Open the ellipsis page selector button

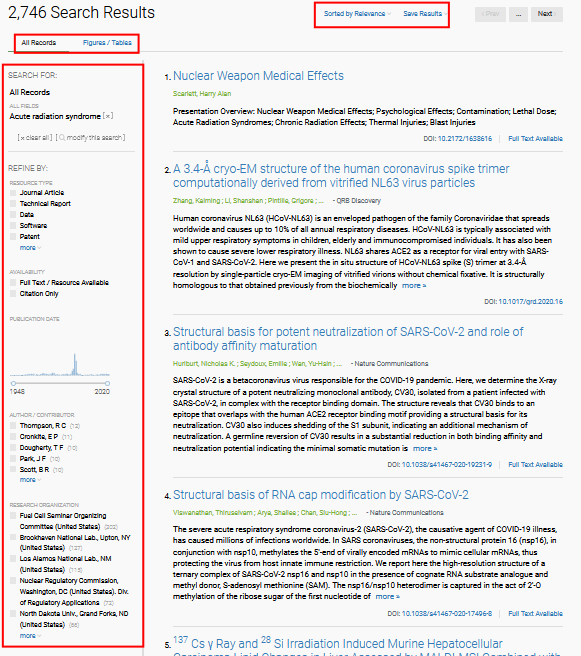(x=518, y=14)
